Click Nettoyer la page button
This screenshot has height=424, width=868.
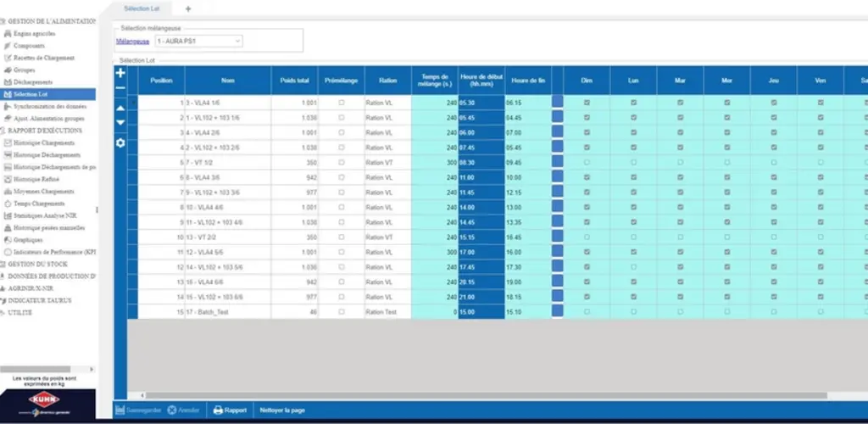pos(282,410)
